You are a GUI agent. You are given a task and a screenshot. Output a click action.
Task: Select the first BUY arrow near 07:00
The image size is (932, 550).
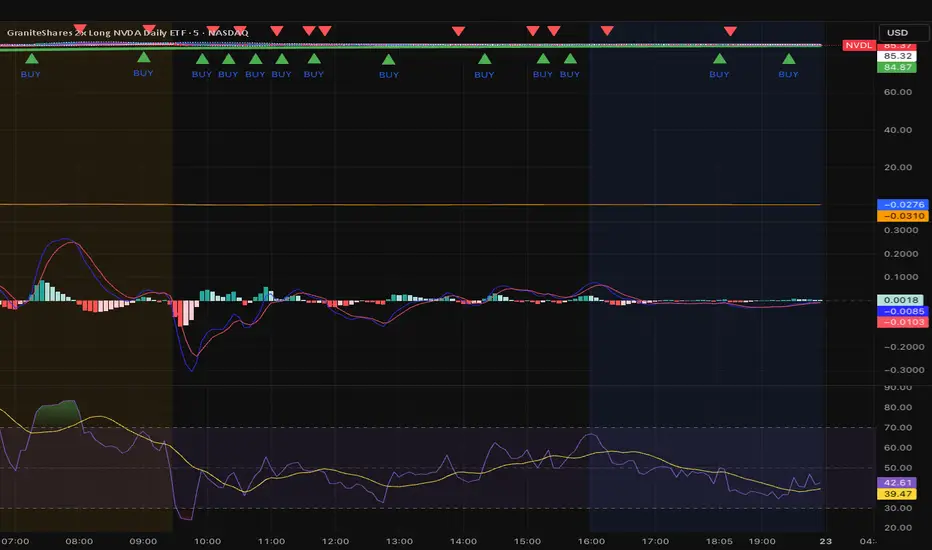coord(33,60)
